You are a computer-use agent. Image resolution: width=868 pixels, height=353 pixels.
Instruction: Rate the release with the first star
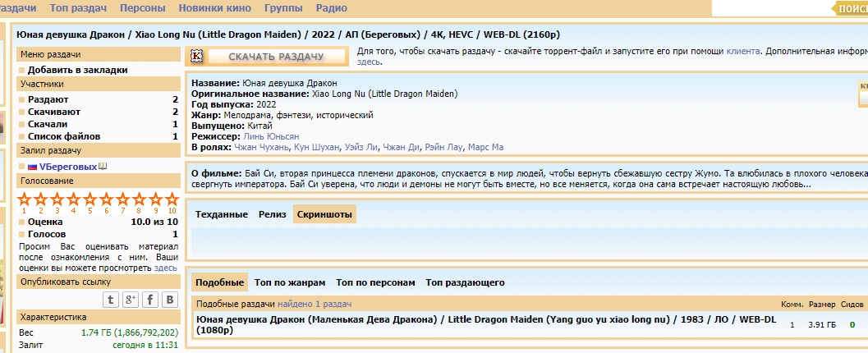tap(24, 199)
